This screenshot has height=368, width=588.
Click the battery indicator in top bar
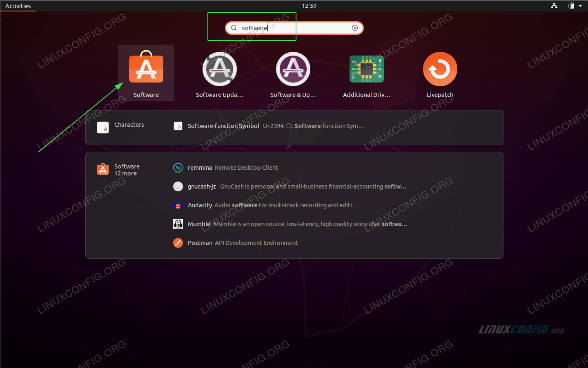click(571, 6)
